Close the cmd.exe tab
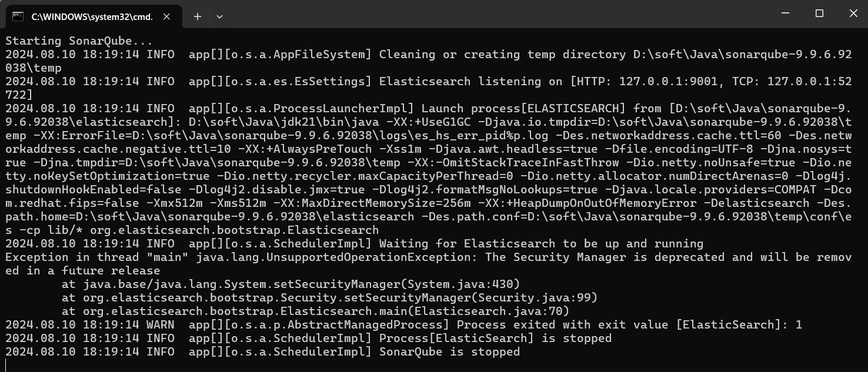Viewport: 868px width, 372px height. coord(166,16)
